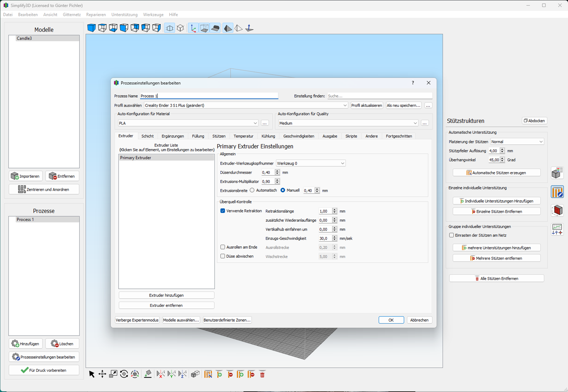Viewport: 568px width, 392px height.
Task: Click red trash delete supports toolbar icon
Action: click(262, 374)
